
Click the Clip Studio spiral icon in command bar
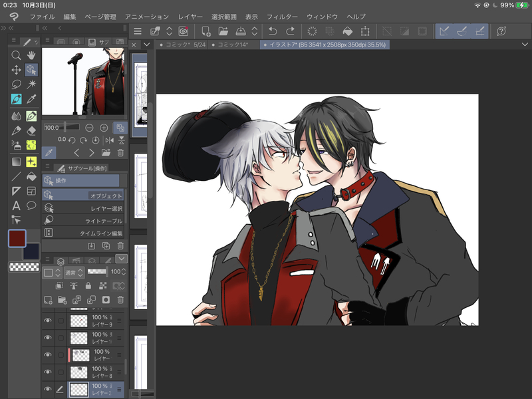pyautogui.click(x=184, y=31)
